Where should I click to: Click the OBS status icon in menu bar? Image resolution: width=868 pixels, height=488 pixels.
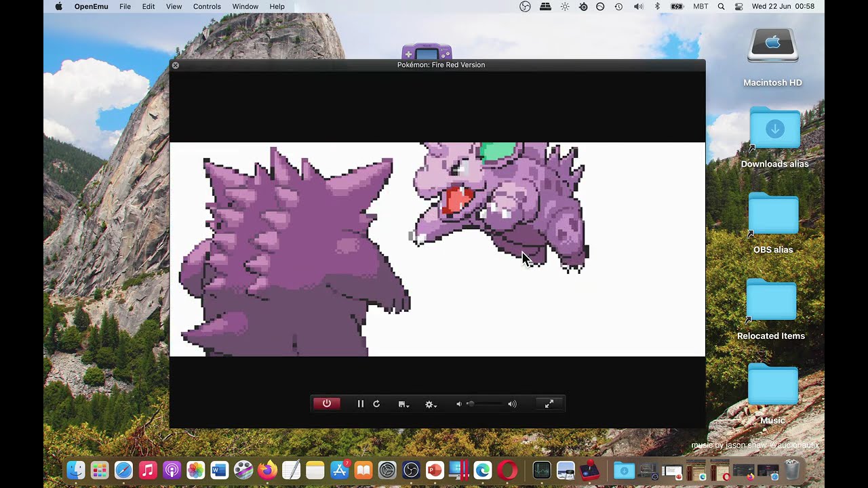[525, 6]
